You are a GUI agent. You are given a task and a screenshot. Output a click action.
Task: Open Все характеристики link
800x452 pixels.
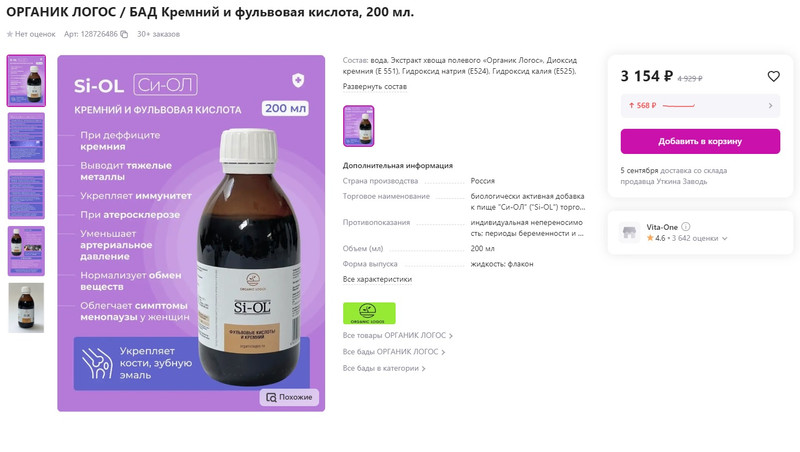tap(377, 279)
